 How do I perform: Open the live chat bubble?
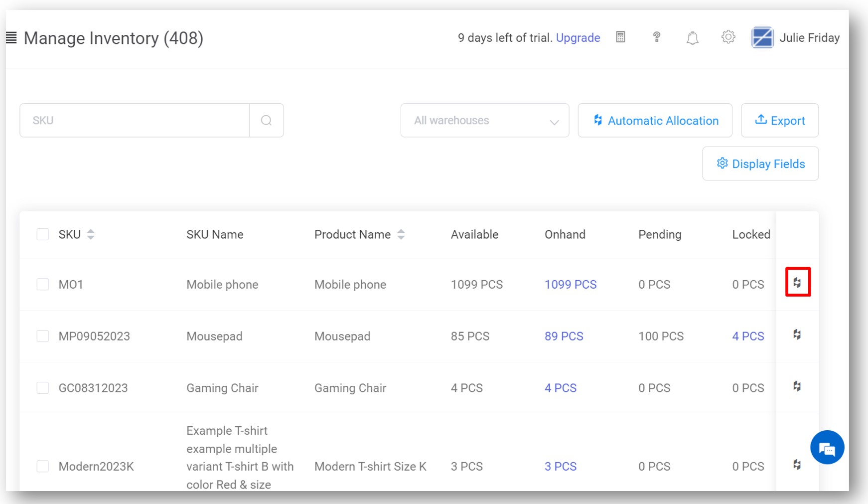(x=827, y=448)
